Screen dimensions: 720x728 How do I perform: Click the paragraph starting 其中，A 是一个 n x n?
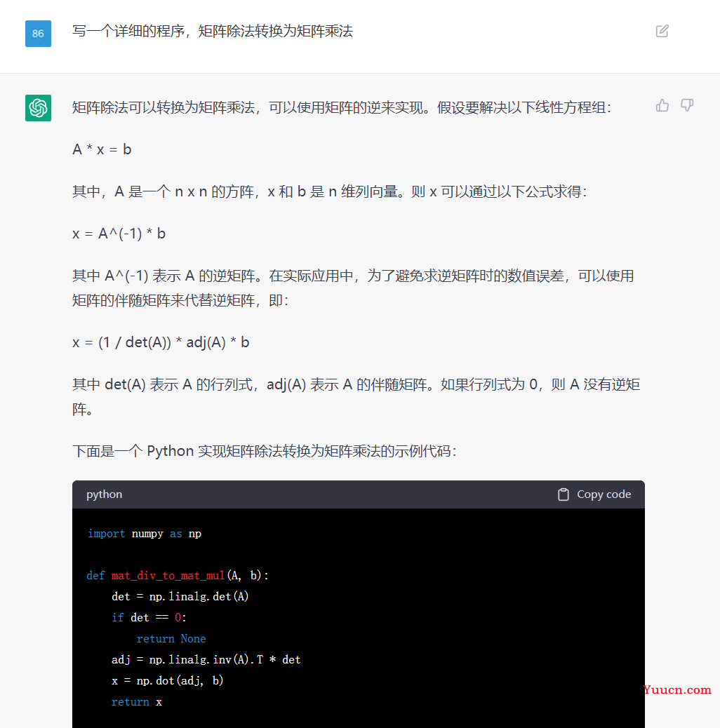click(330, 191)
